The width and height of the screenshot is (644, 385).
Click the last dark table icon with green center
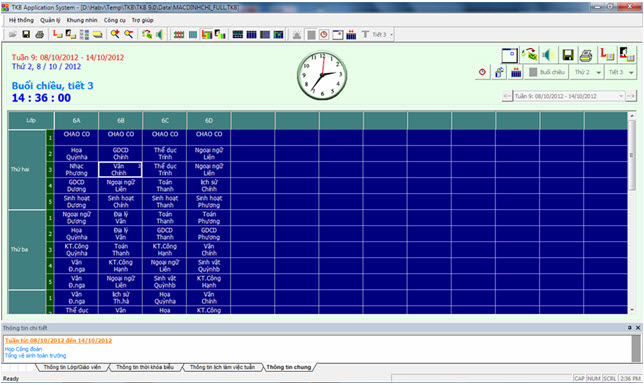[278, 35]
